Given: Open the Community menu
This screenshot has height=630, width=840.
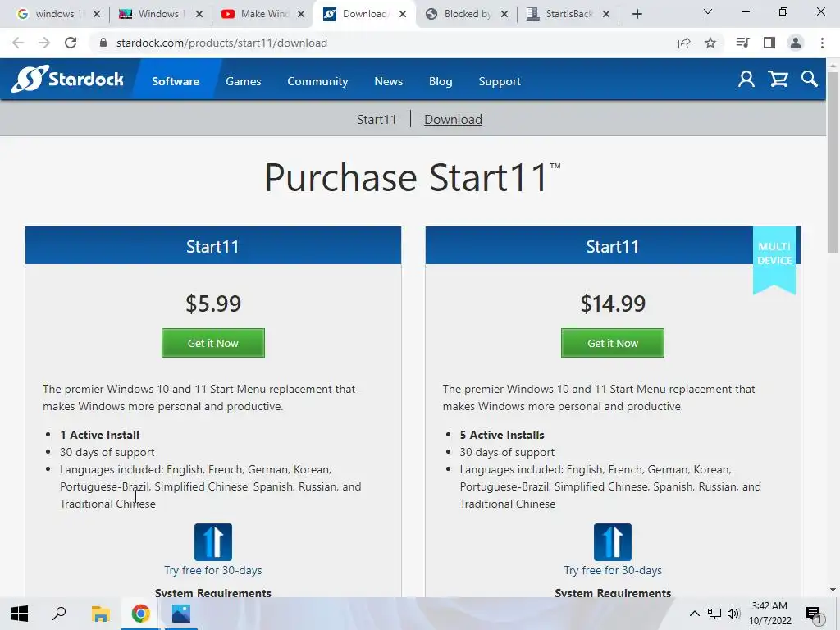Looking at the screenshot, I should click(x=317, y=81).
